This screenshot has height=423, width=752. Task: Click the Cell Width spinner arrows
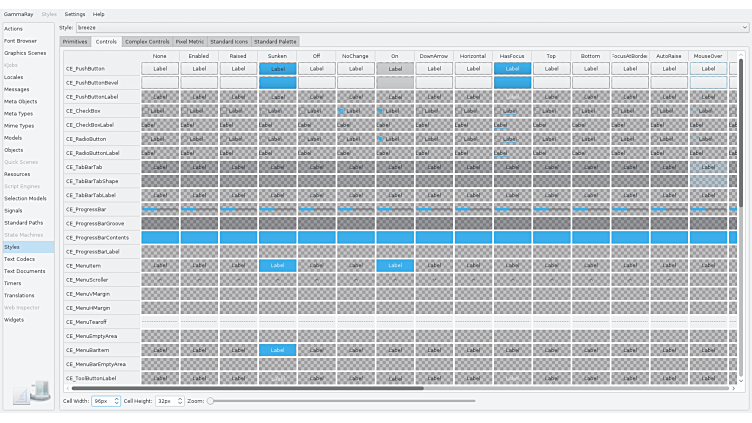coord(116,400)
